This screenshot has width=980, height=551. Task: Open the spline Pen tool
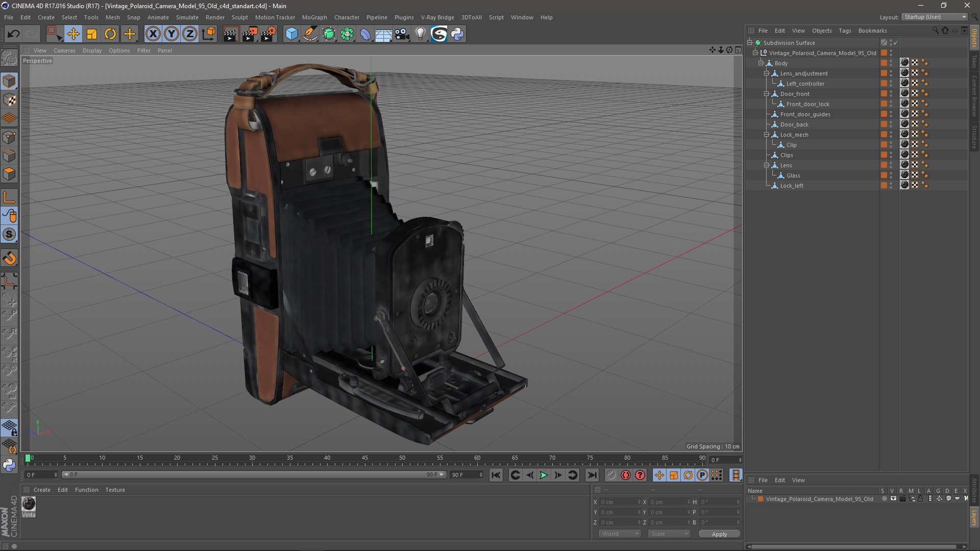pos(310,34)
